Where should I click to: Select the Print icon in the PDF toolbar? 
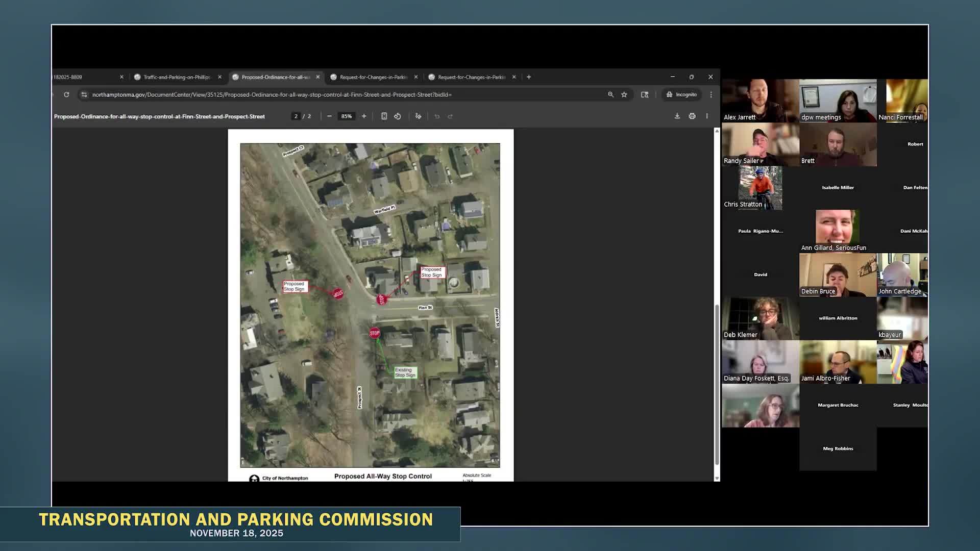click(x=692, y=116)
